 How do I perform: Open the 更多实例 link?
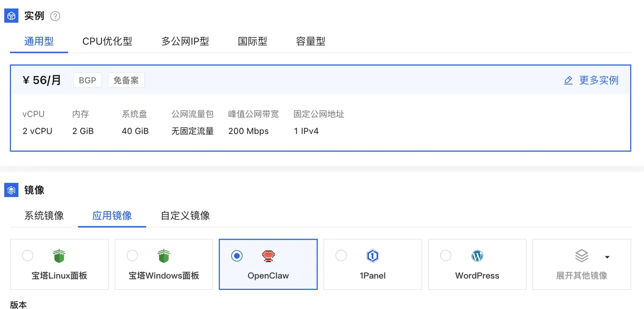(599, 80)
